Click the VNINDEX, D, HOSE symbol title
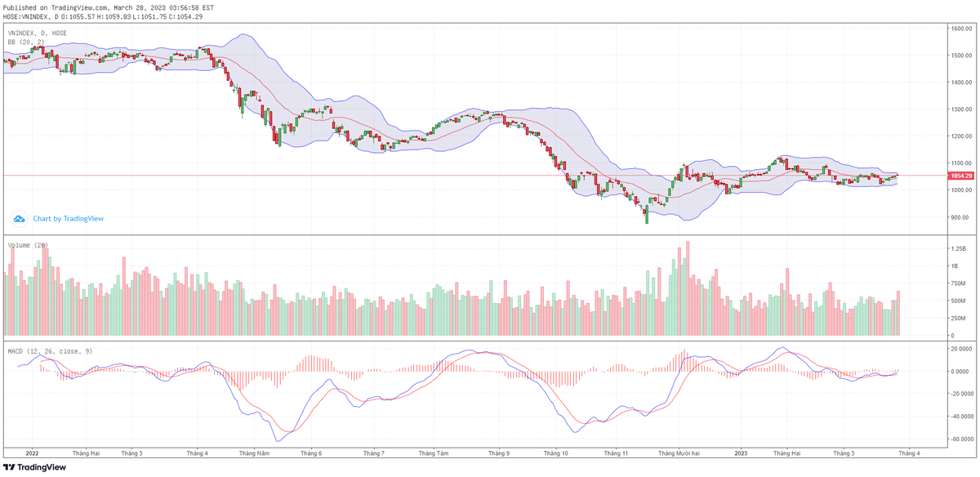The width and height of the screenshot is (980, 477). click(x=38, y=33)
